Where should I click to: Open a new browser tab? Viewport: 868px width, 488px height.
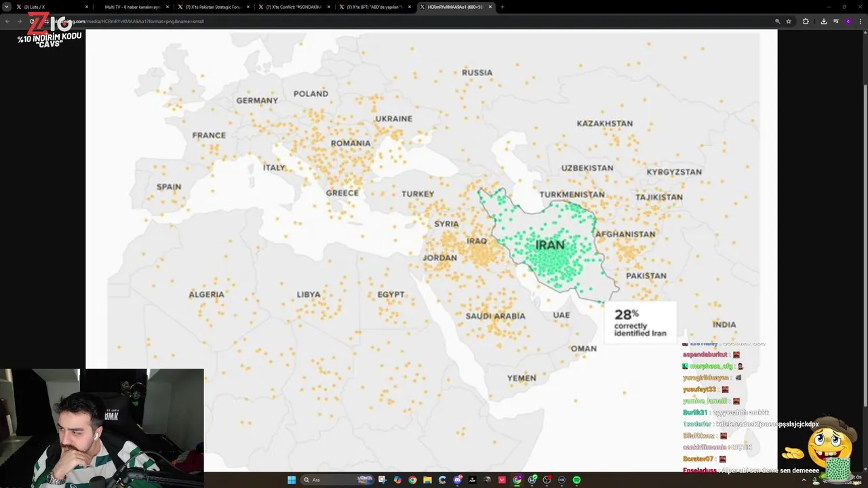[502, 7]
